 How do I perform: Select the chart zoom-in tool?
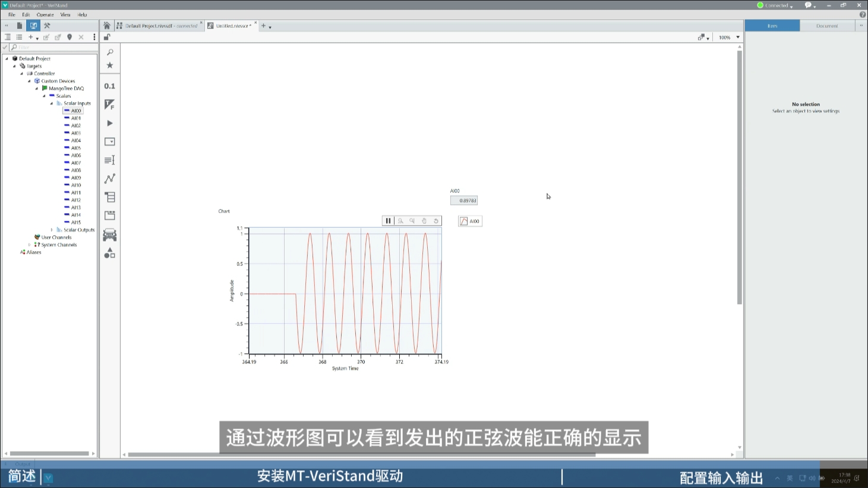(400, 221)
